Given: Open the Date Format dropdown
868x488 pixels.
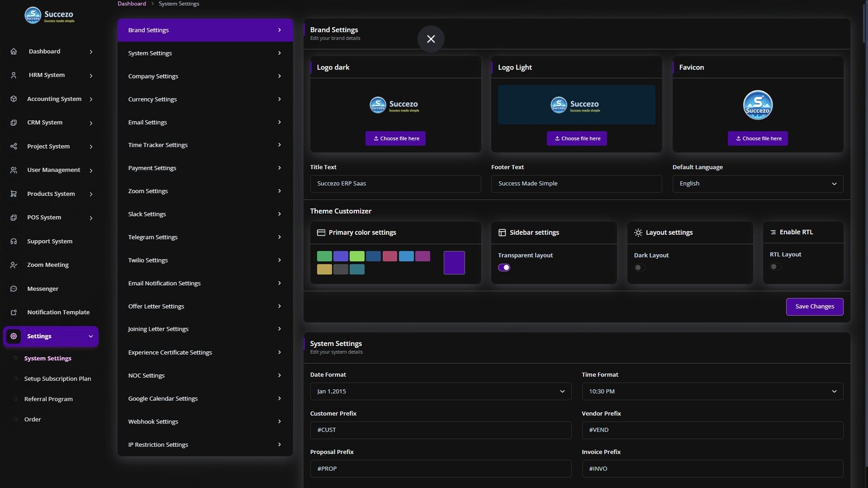Looking at the screenshot, I should (x=441, y=391).
